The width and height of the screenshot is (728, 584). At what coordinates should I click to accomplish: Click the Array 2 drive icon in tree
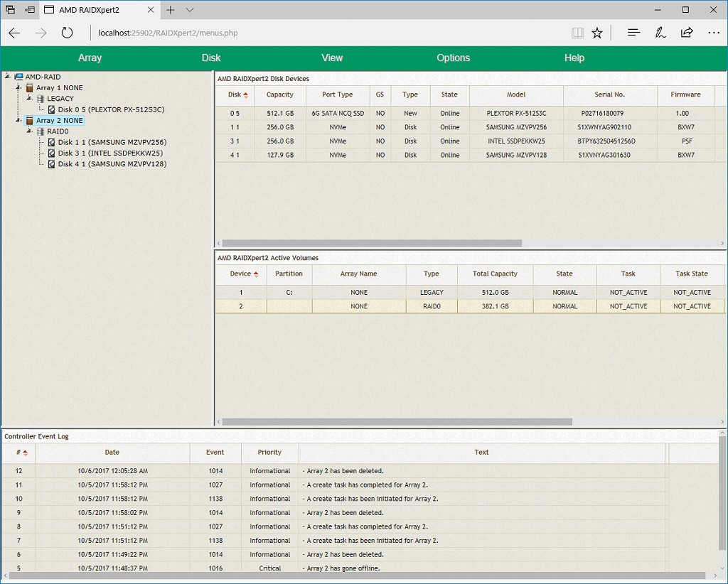(x=30, y=121)
